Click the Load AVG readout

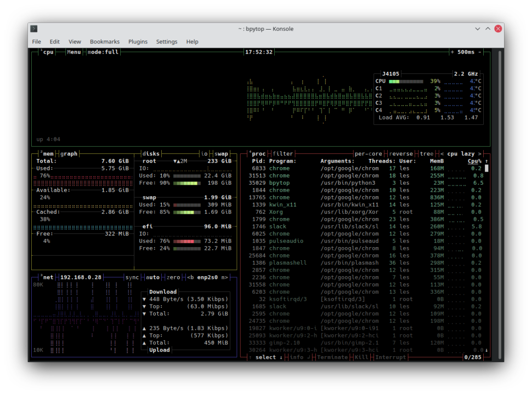428,118
